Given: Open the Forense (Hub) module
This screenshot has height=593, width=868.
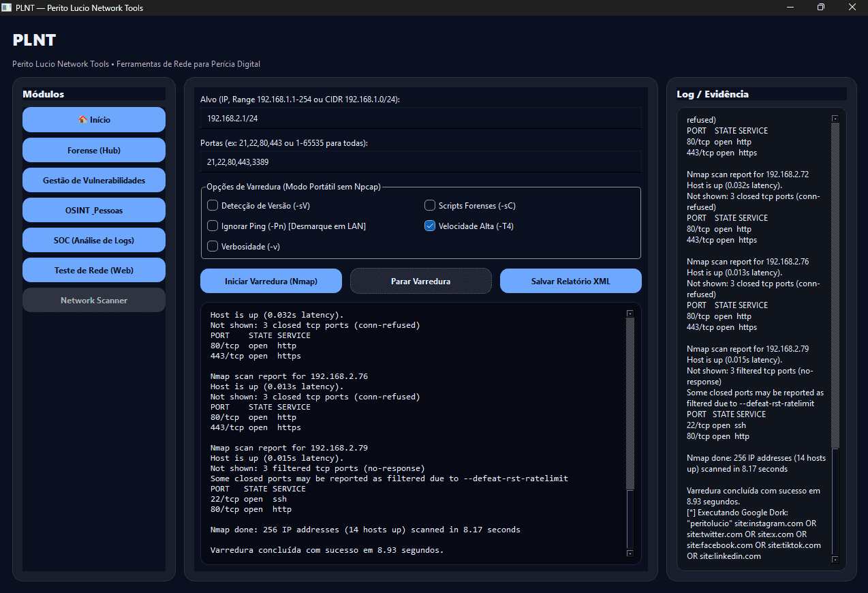Looking at the screenshot, I should coord(93,149).
